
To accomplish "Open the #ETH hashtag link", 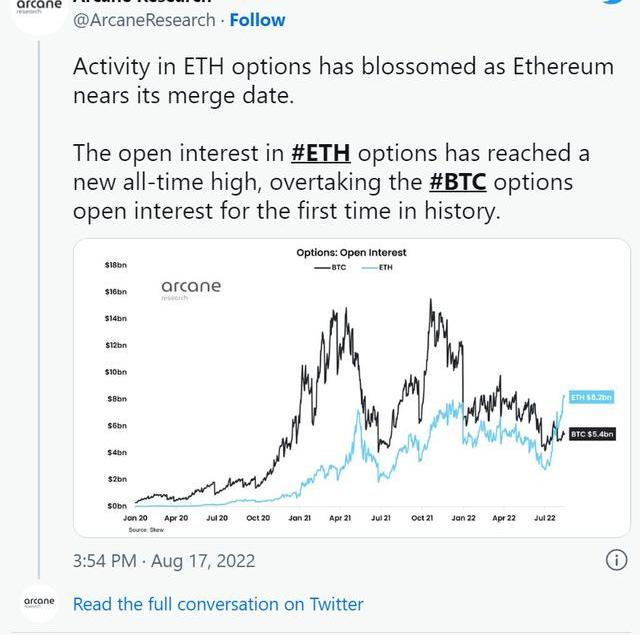I will point(321,154).
